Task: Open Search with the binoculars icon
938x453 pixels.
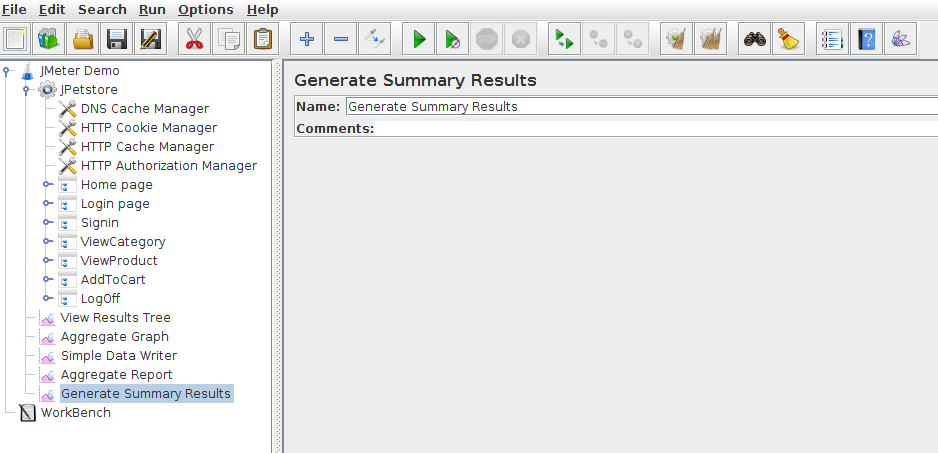Action: pos(755,39)
